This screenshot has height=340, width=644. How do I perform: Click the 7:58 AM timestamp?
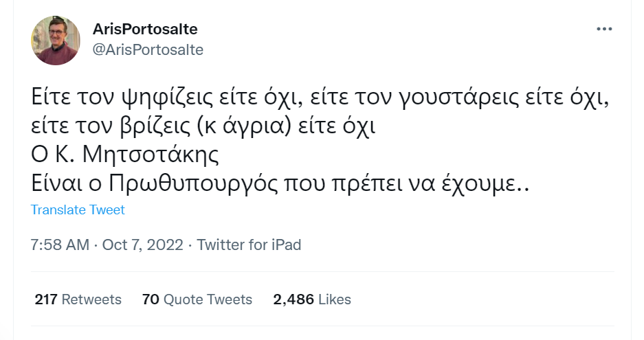(60, 245)
